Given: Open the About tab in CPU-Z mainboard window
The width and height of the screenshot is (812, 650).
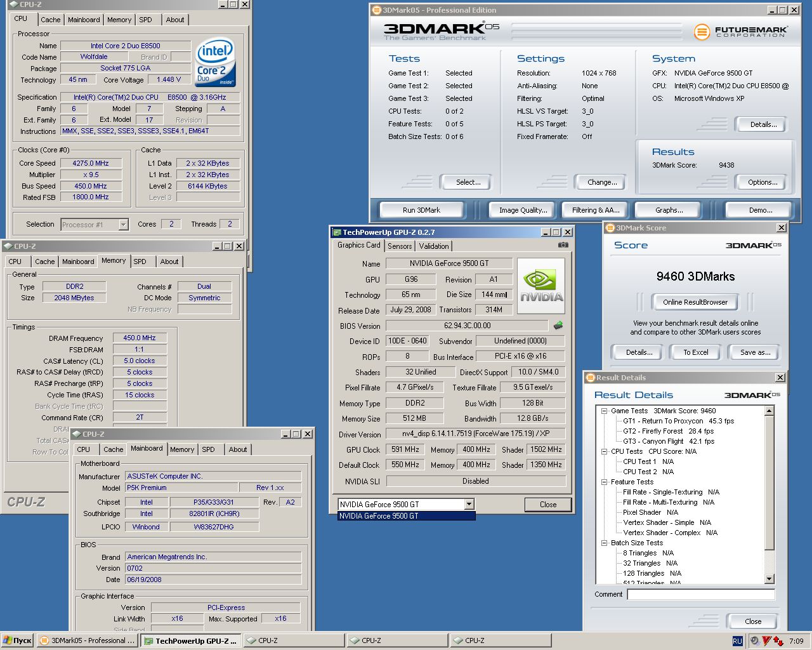Looking at the screenshot, I should pos(238,449).
